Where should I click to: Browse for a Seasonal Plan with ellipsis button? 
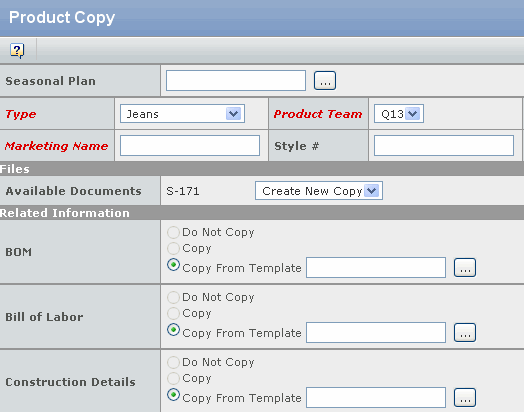[x=325, y=81]
